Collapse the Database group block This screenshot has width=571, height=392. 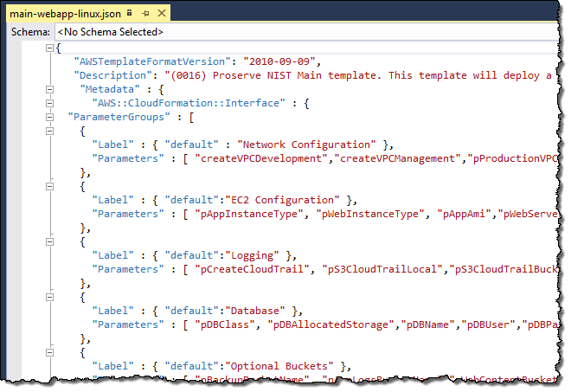coord(49,296)
